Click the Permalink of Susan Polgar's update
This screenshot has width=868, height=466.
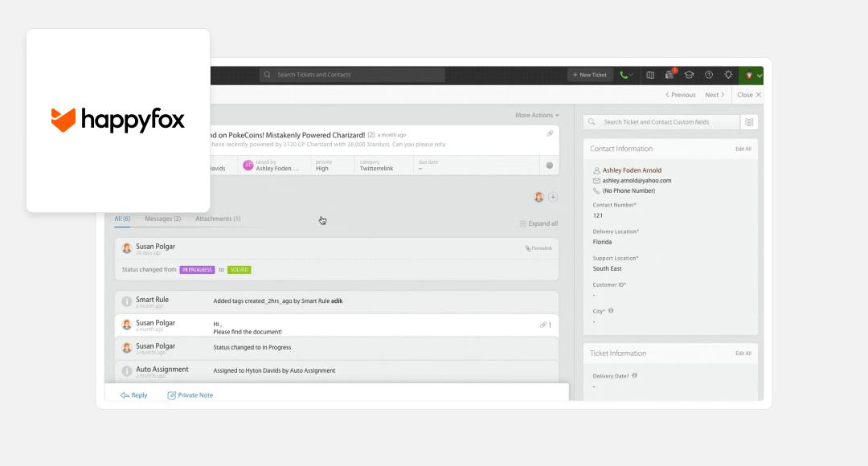538,248
